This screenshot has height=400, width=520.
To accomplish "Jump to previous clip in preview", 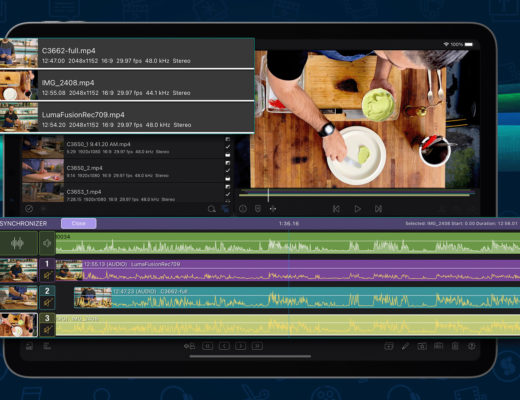I will point(336,209).
